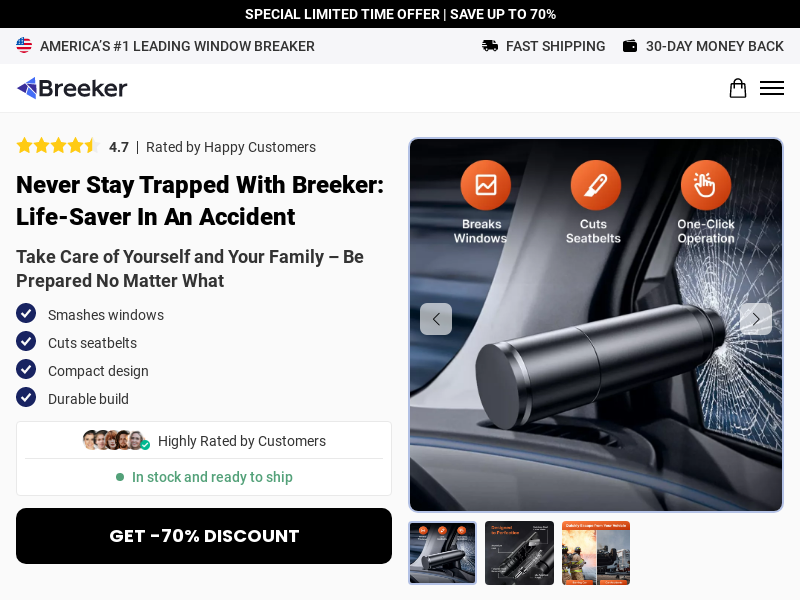Click the orange Cuts Seatbelts icon

pyautogui.click(x=595, y=185)
